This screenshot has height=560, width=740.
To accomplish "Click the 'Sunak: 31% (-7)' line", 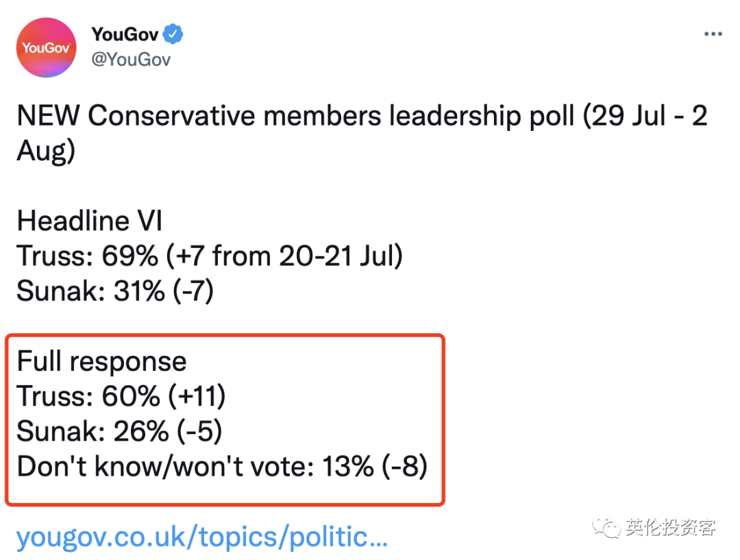I will point(115,291).
